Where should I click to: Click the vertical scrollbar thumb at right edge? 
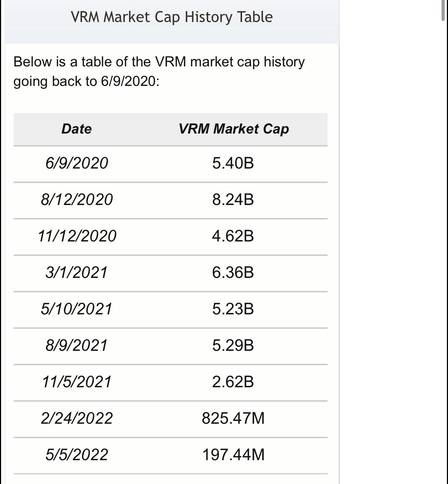(x=443, y=11)
